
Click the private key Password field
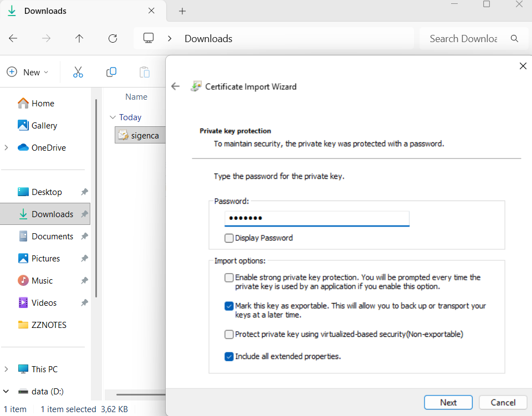coord(316,218)
